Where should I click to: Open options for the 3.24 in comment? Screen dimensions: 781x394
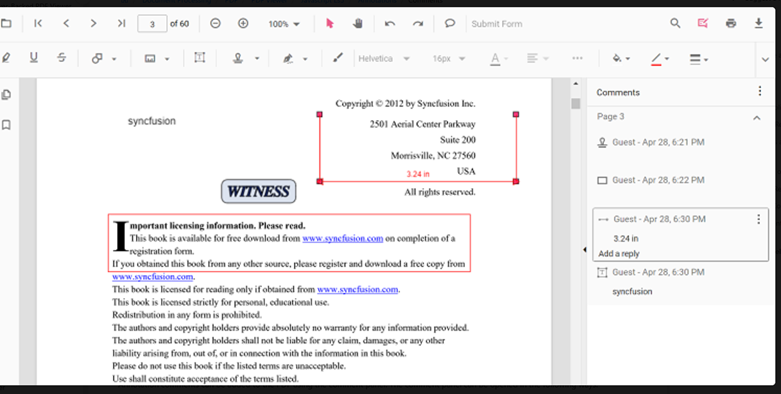[x=759, y=219]
